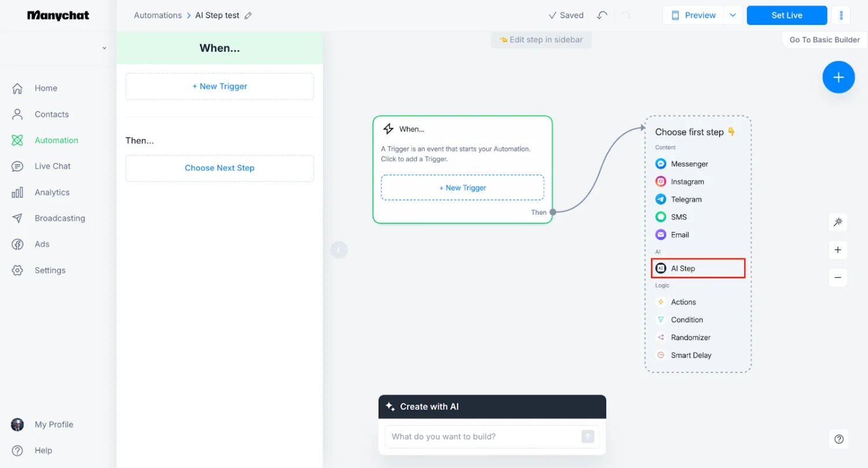This screenshot has height=468, width=868.
Task: Click the Set Live button
Action: click(787, 16)
